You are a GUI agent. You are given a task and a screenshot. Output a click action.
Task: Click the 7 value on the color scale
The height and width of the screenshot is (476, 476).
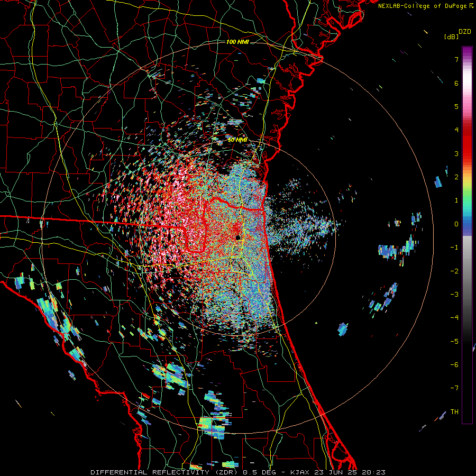[x=456, y=59]
